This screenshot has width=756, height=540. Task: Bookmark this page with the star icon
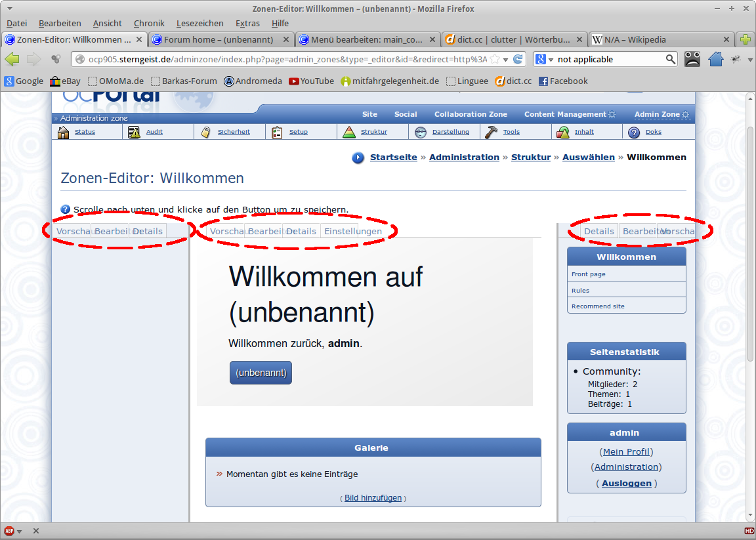click(495, 59)
